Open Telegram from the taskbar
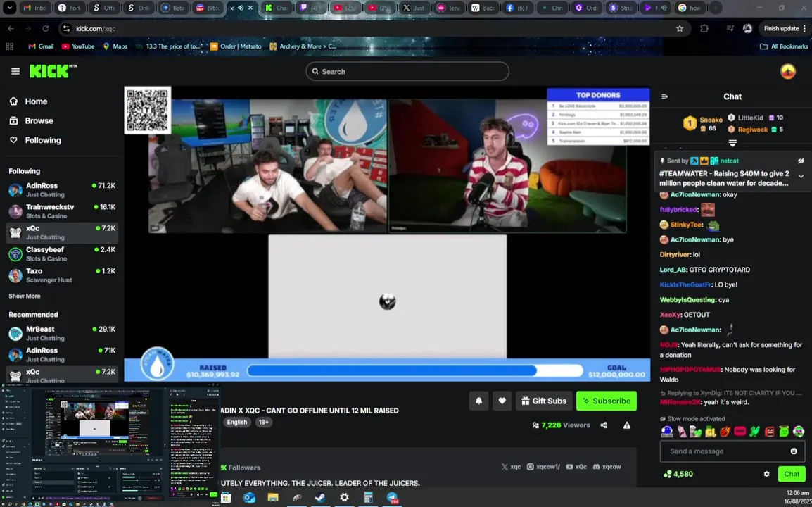The height and width of the screenshot is (507, 812). tap(393, 498)
